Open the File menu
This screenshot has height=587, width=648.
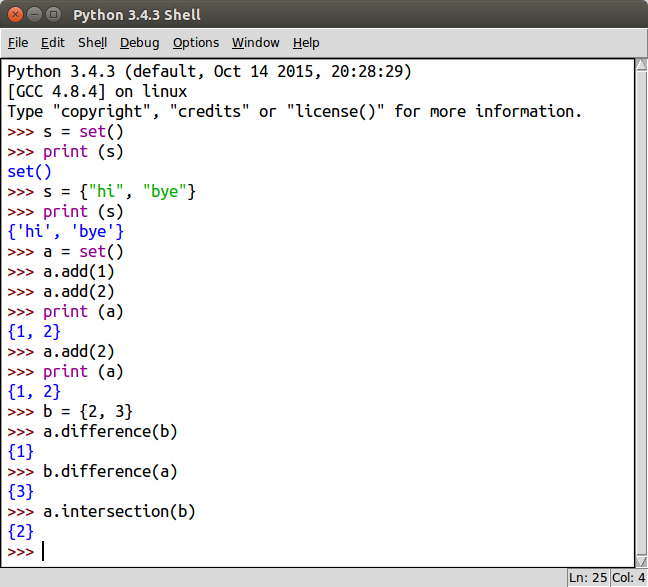click(19, 42)
